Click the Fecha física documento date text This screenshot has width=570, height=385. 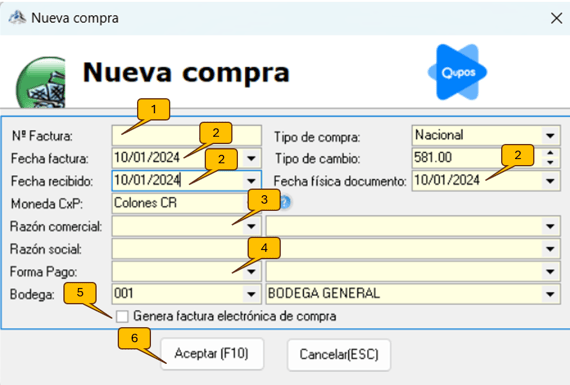click(447, 180)
